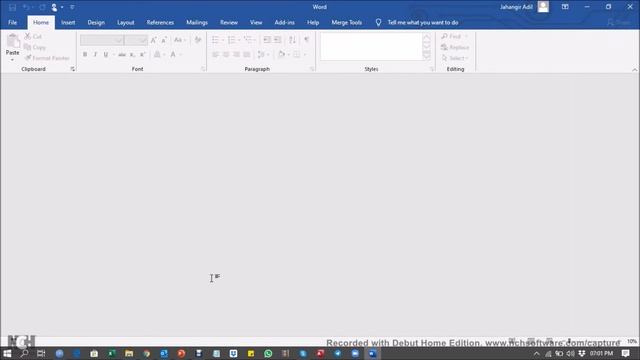This screenshot has width=640, height=360.
Task: Click the Align Right icon
Action: [x=236, y=54]
